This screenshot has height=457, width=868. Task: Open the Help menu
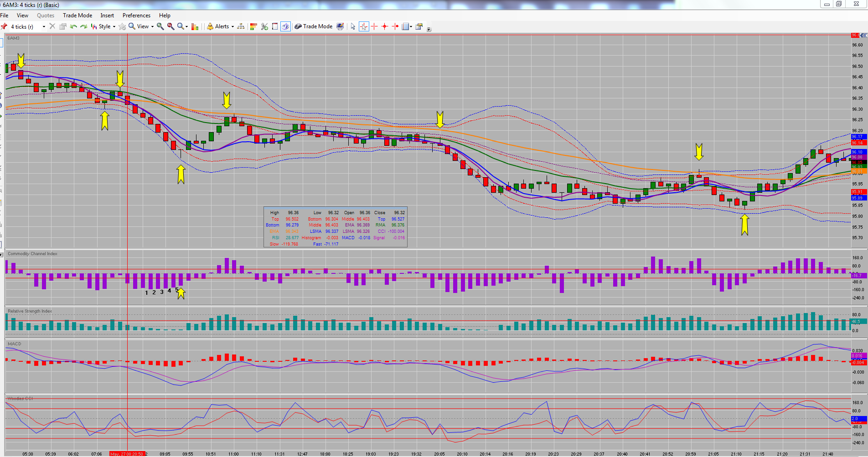coord(165,15)
